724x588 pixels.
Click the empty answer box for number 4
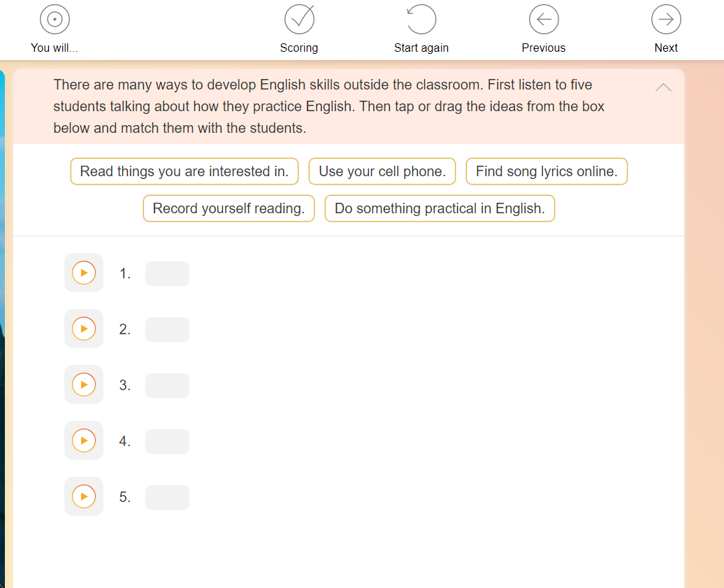click(167, 441)
